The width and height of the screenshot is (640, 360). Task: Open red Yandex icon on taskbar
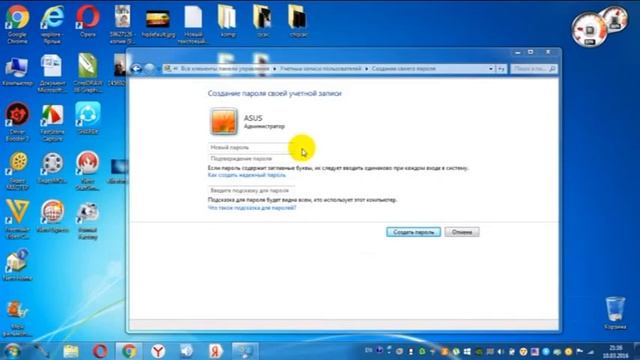(x=216, y=351)
